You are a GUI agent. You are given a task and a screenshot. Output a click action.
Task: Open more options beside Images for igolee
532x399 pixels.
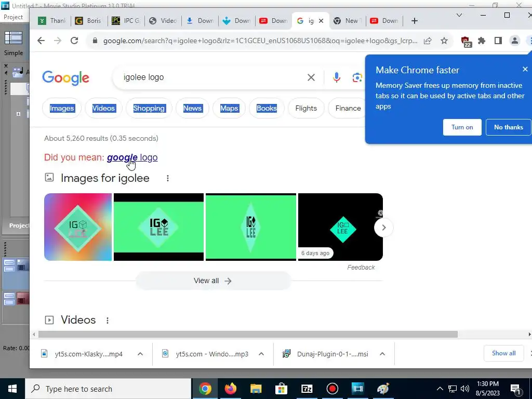(168, 178)
